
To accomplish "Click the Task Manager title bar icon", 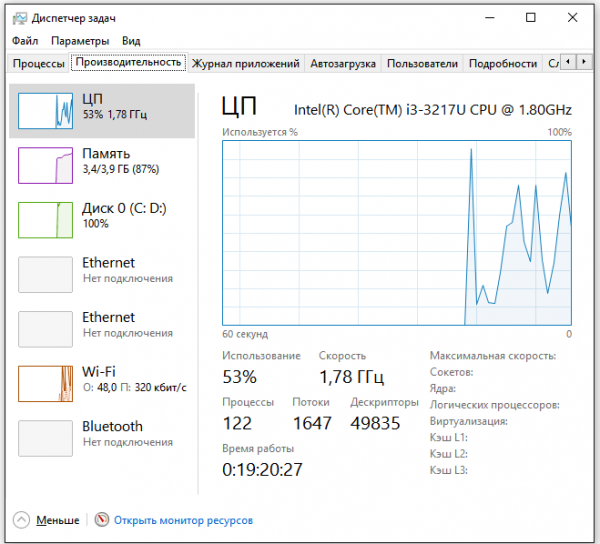I will tap(20, 18).
